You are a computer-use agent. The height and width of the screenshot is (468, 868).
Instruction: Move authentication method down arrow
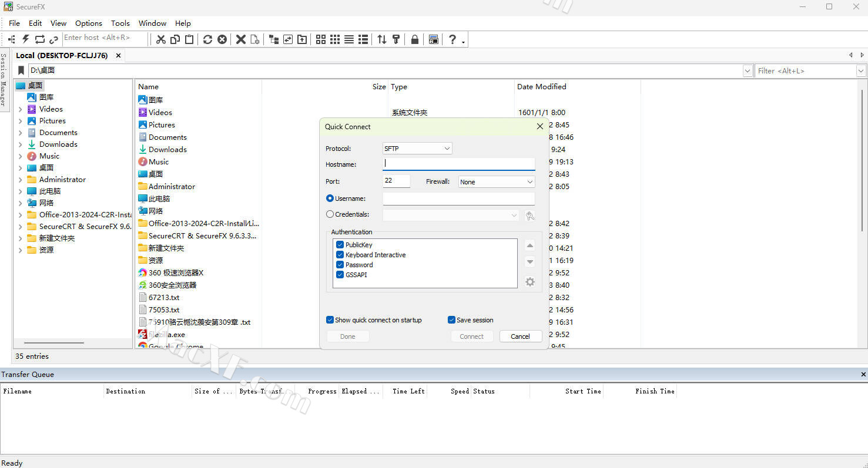click(530, 262)
